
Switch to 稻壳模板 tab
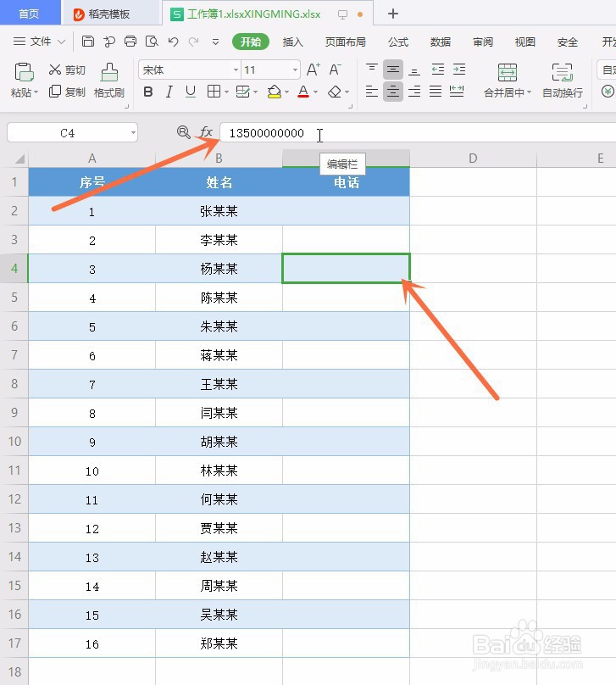click(109, 14)
